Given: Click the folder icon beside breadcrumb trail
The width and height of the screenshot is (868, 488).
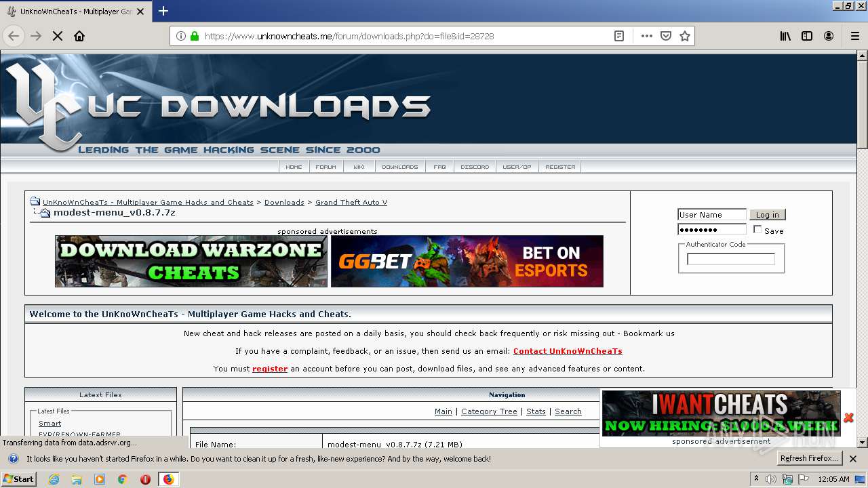Looking at the screenshot, I should click(35, 201).
